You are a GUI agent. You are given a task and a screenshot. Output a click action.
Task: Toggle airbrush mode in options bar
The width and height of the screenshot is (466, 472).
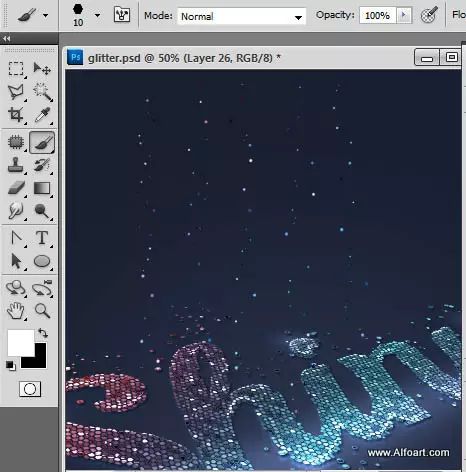coord(429,15)
